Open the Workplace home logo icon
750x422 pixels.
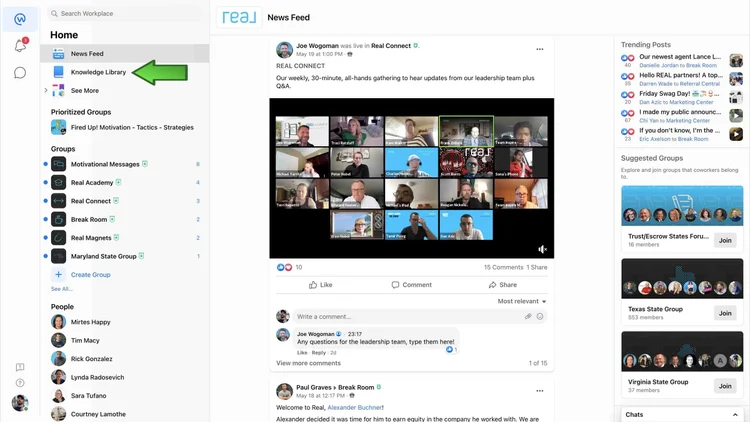click(20, 19)
